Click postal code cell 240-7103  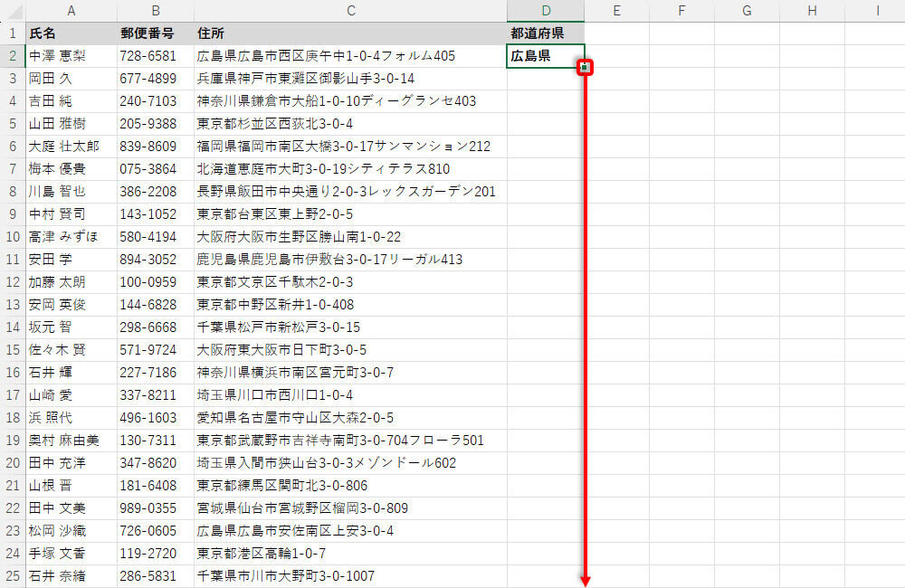coord(156,101)
